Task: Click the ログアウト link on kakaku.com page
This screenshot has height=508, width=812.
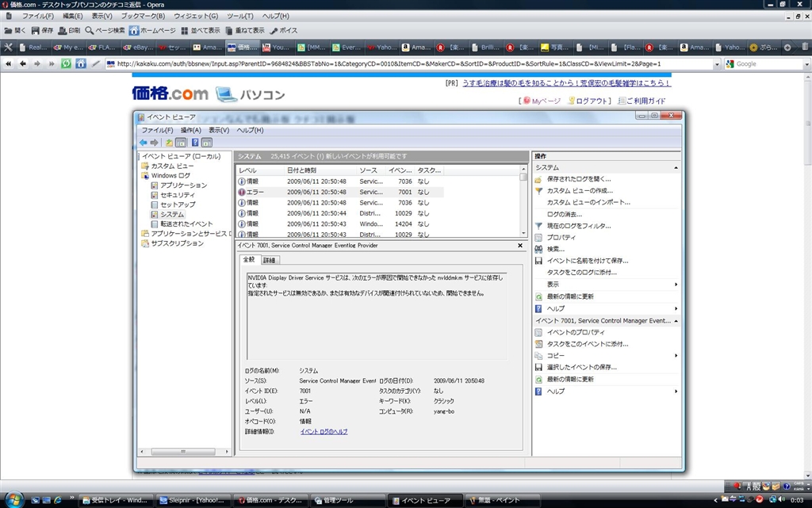Action: point(592,101)
